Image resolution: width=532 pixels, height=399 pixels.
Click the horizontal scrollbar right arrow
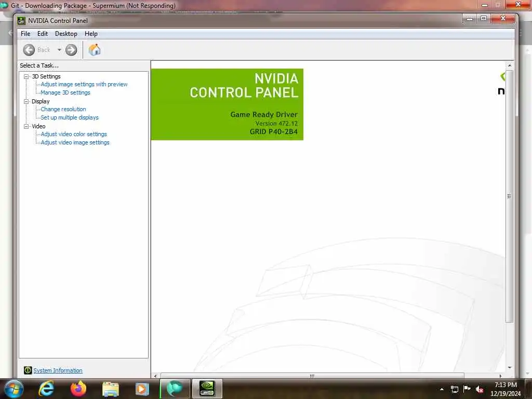pyautogui.click(x=500, y=376)
